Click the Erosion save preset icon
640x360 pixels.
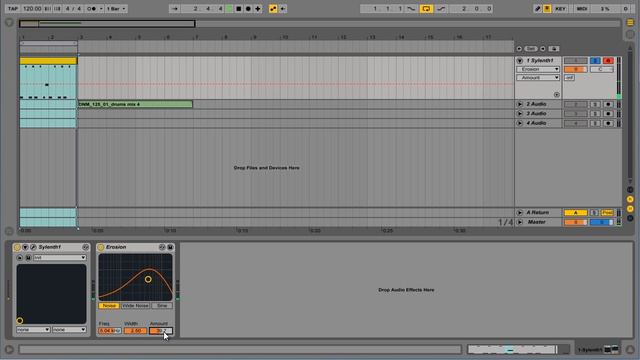pos(170,247)
